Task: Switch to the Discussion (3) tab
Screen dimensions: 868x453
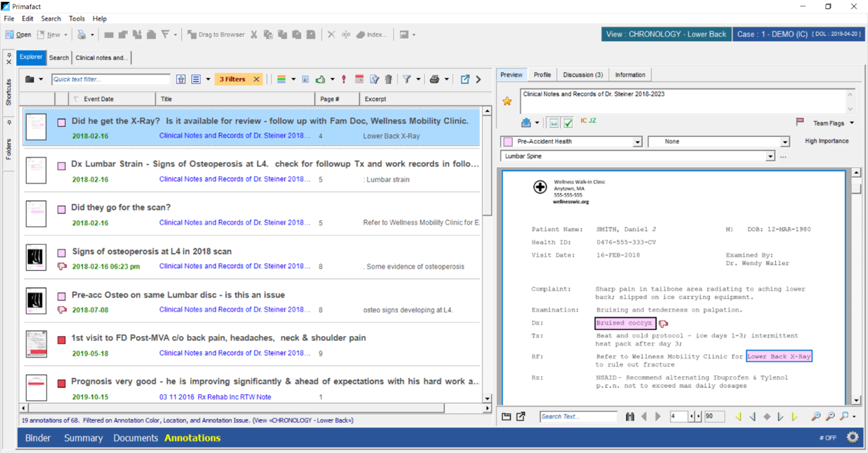Action: point(582,75)
